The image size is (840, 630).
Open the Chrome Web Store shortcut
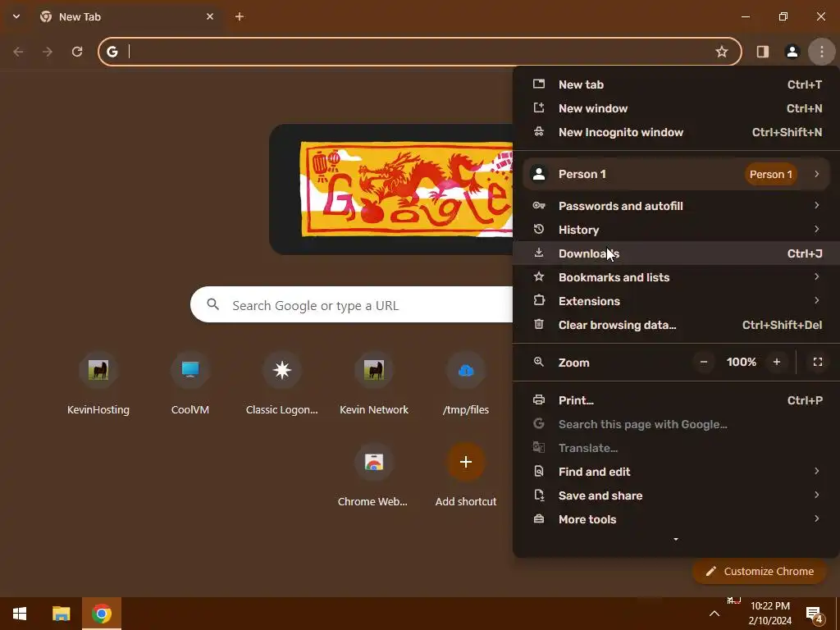click(x=374, y=477)
